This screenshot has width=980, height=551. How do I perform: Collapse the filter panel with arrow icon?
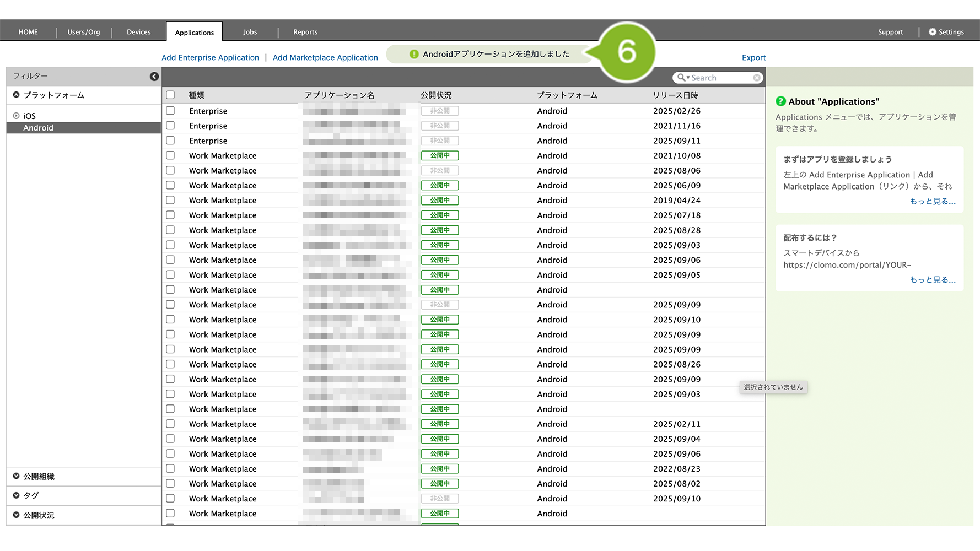(x=154, y=77)
